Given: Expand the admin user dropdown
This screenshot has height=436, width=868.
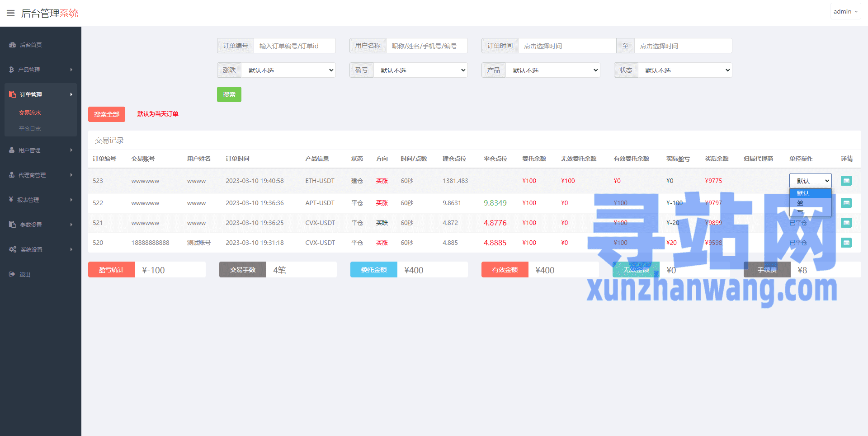Looking at the screenshot, I should (x=845, y=11).
